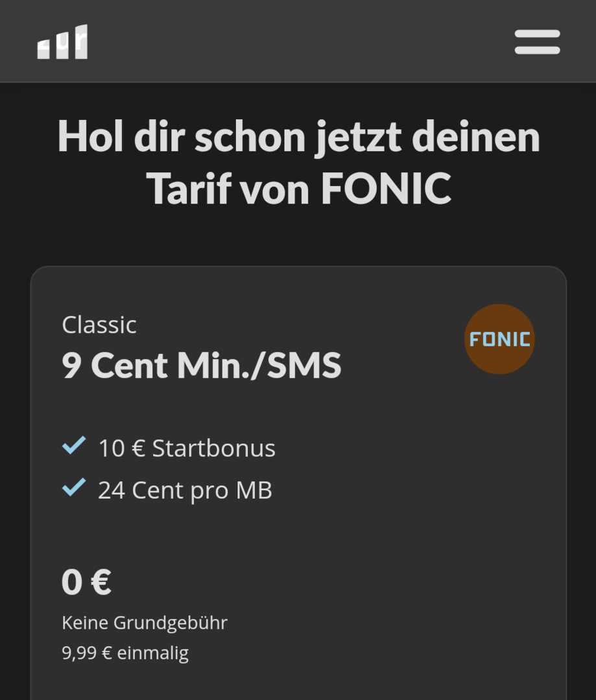Click the checkmark beside '10 € Startbonus'
The height and width of the screenshot is (700, 596).
point(74,447)
